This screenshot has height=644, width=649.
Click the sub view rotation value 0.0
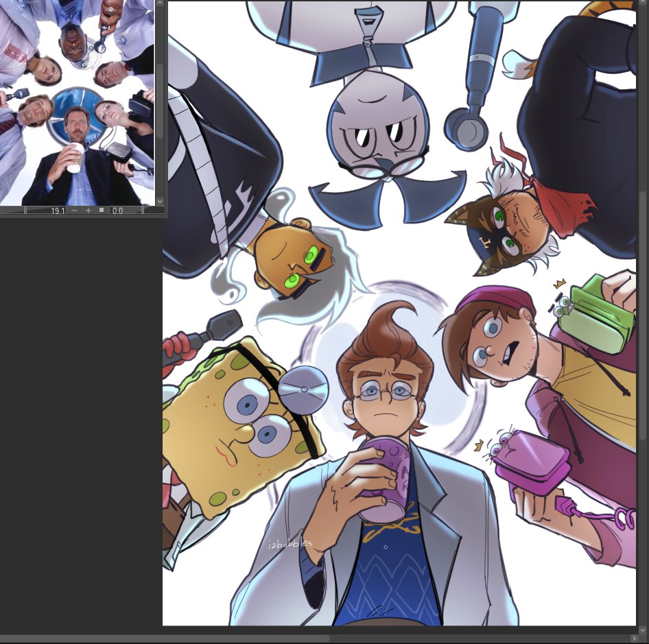click(117, 211)
